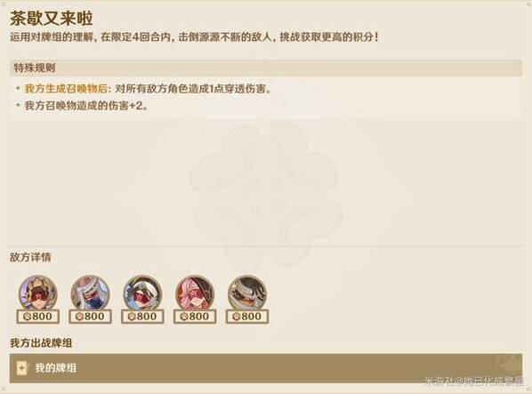Click the 茶歇又来啦 event title
The height and width of the screenshot is (394, 532).
point(51,18)
